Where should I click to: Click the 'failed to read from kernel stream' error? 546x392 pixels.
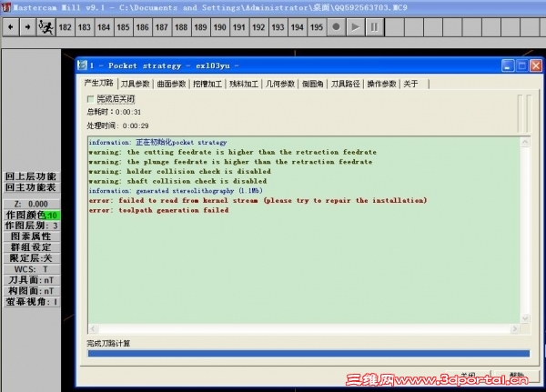[x=258, y=200]
